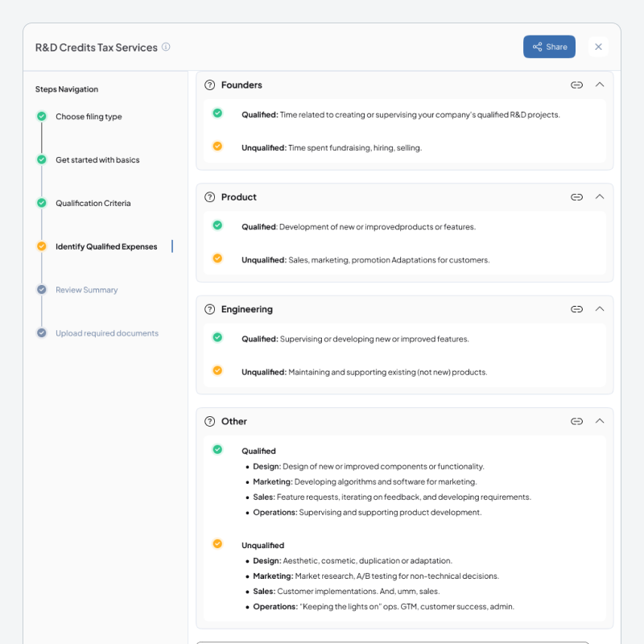Click 'Developing algorithms and software for marketing.'
644x644 pixels.
pos(386,481)
